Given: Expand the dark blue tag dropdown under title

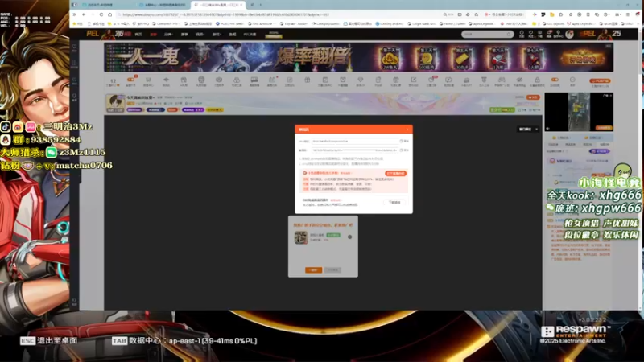Looking at the screenshot, I should (x=155, y=110).
